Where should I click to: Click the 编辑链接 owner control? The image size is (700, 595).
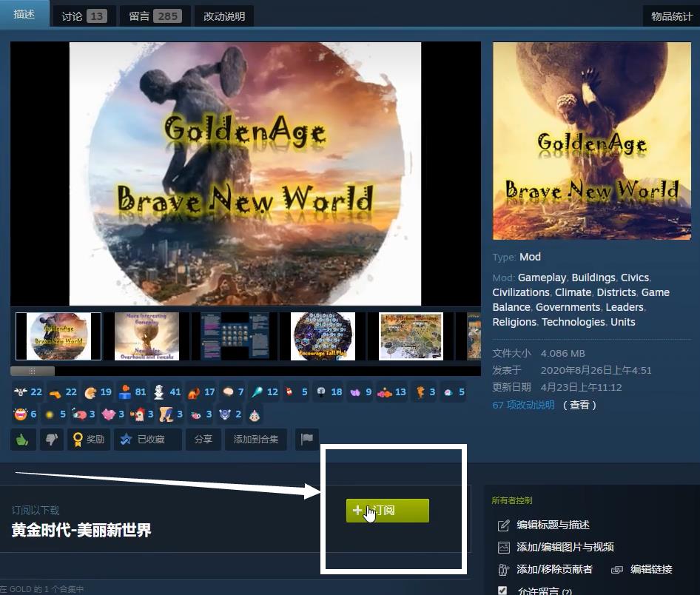click(x=651, y=569)
